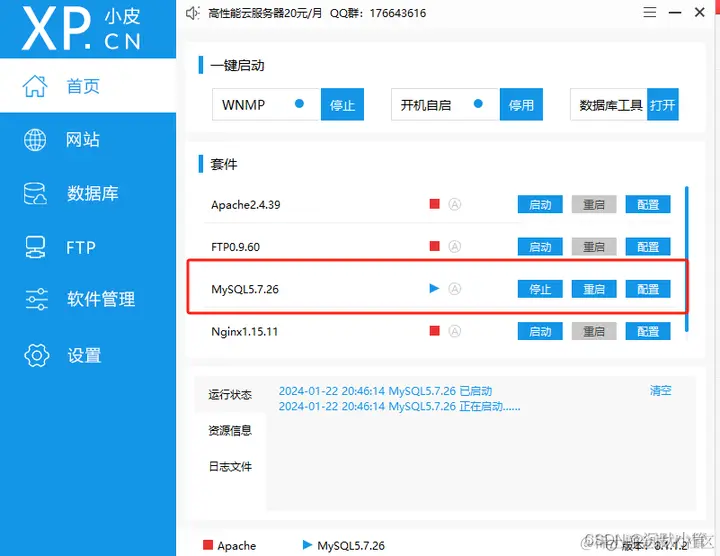Click the speaker announcement icon

(192, 13)
